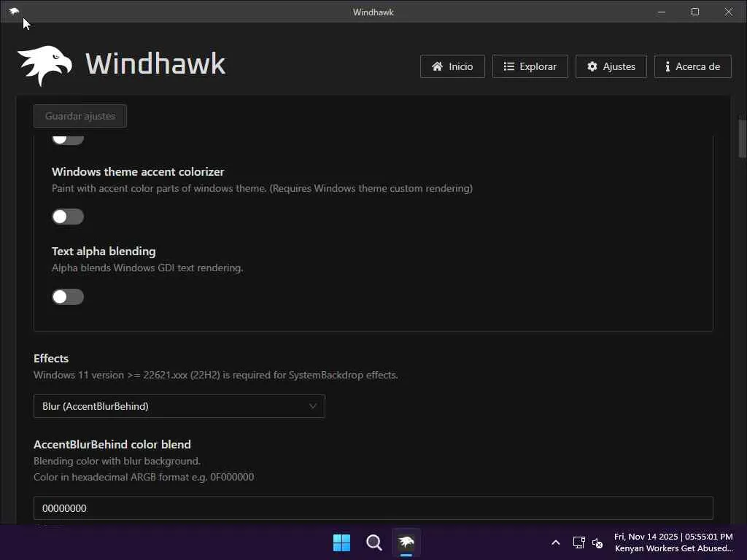Open the taskbar date and time clock
The image size is (747, 560).
pos(673,537)
